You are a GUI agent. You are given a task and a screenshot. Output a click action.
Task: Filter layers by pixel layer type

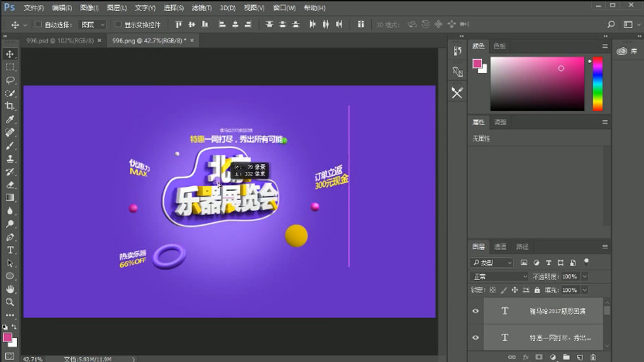point(524,262)
